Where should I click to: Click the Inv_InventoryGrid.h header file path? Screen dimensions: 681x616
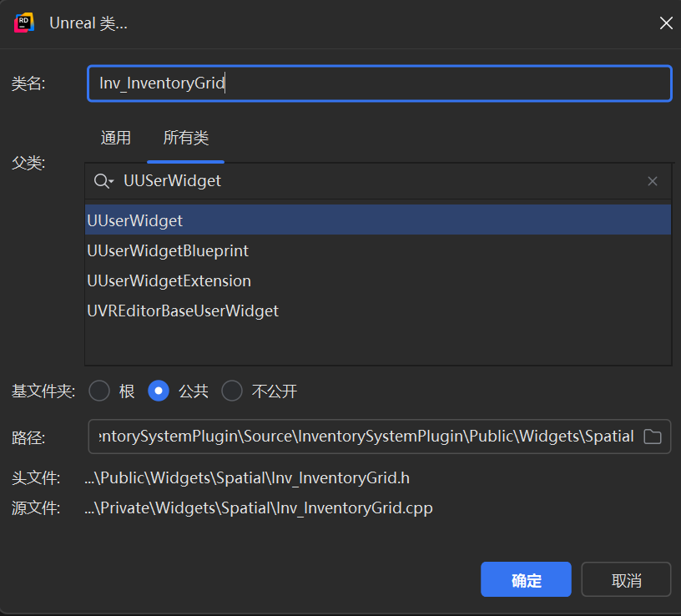tap(247, 477)
